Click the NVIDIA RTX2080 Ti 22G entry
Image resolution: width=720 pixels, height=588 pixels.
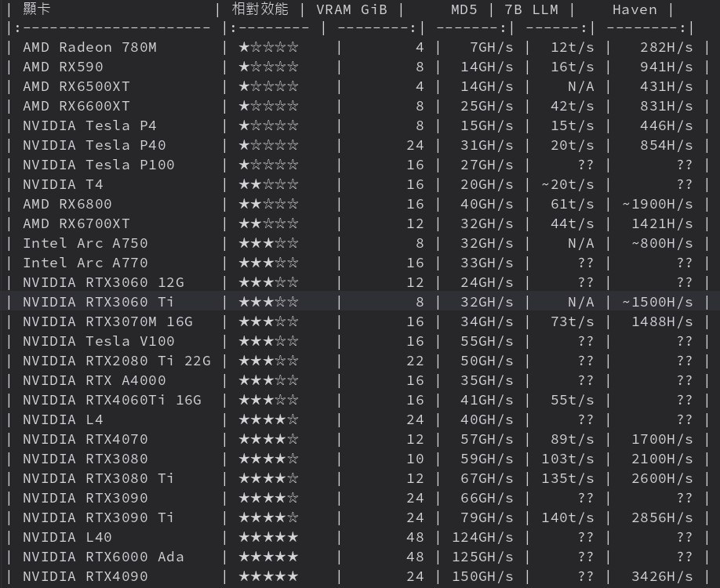click(116, 361)
